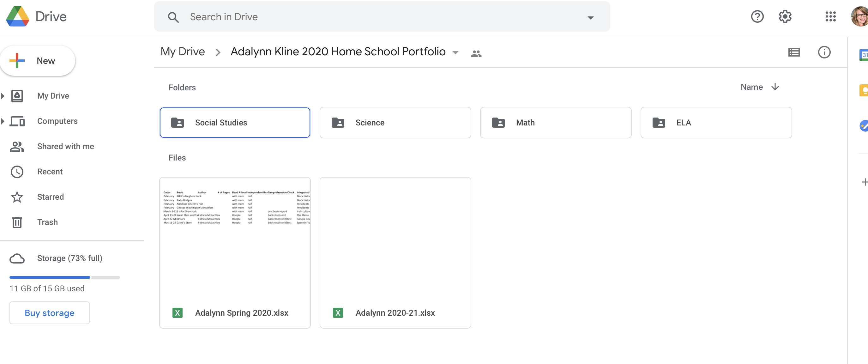This screenshot has width=868, height=364.
Task: Click the shared people icon beside folder title
Action: 476,53
